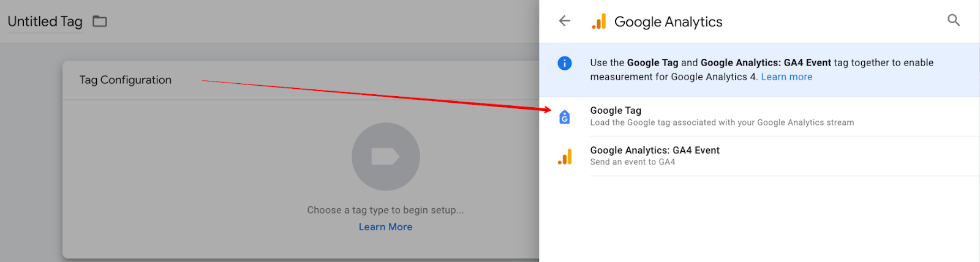Click the Google Analytics logo in header
Screen dimensions: 980x262
[599, 21]
